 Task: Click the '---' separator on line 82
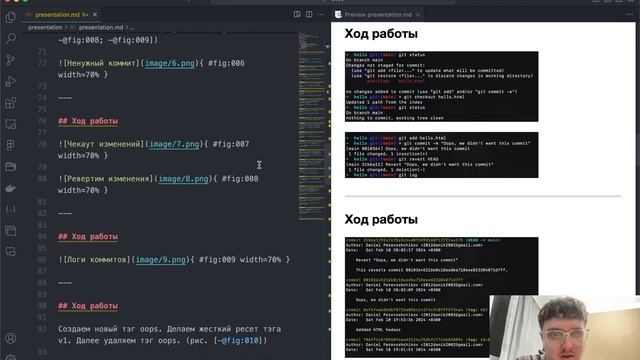coord(65,213)
